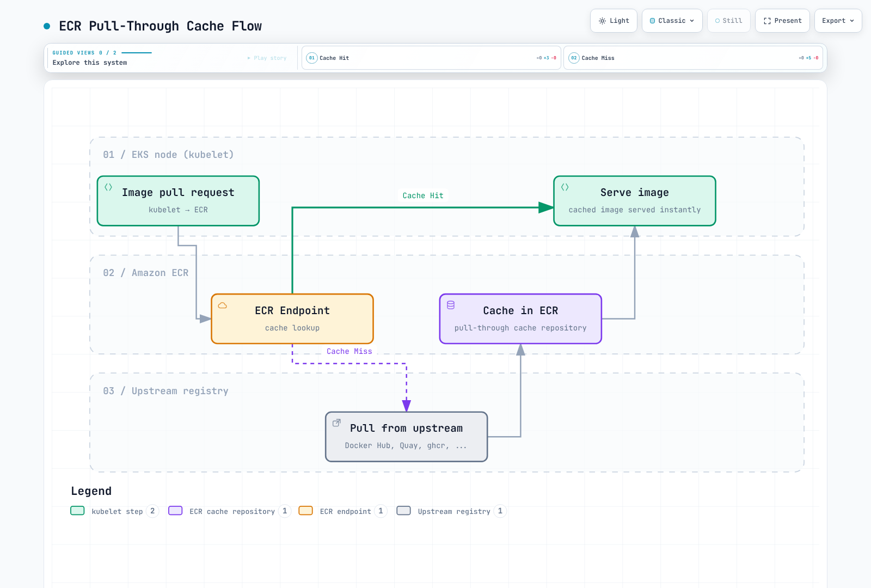871x588 pixels.
Task: Click the ECR endpoint count badge
Action: [381, 511]
